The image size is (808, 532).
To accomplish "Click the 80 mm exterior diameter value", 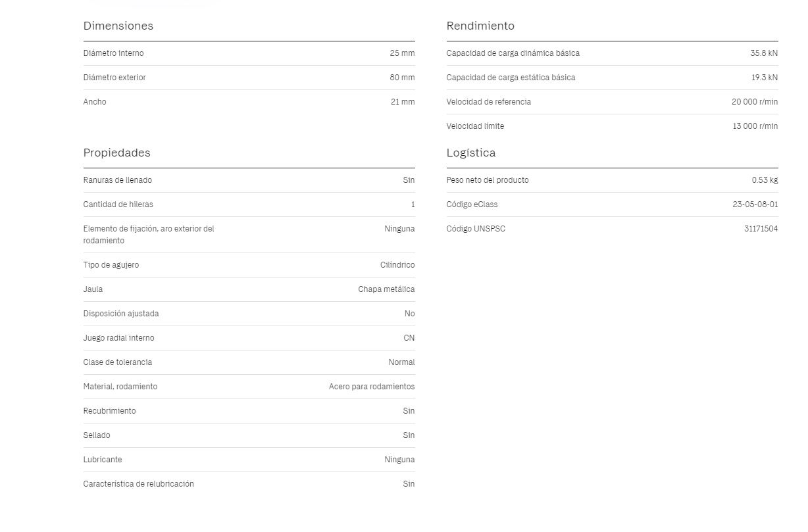I will click(402, 78).
